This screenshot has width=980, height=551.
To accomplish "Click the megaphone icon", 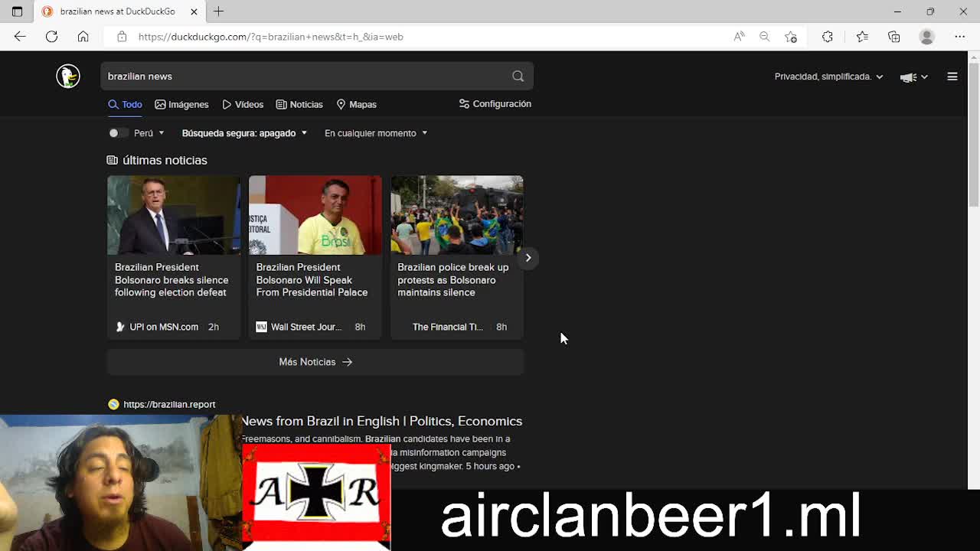I will pos(909,77).
